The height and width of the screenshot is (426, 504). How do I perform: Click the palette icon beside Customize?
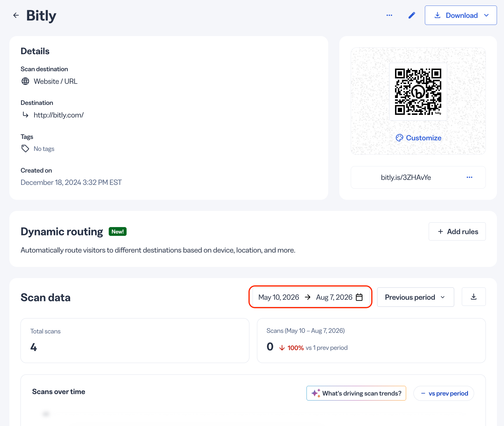click(399, 138)
